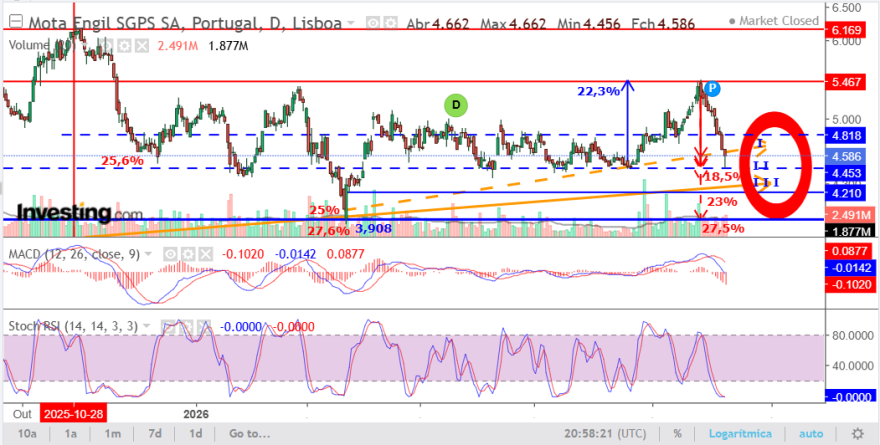Open chart properties gear in bottom toolbar
The height and width of the screenshot is (445, 880).
pos(858,433)
